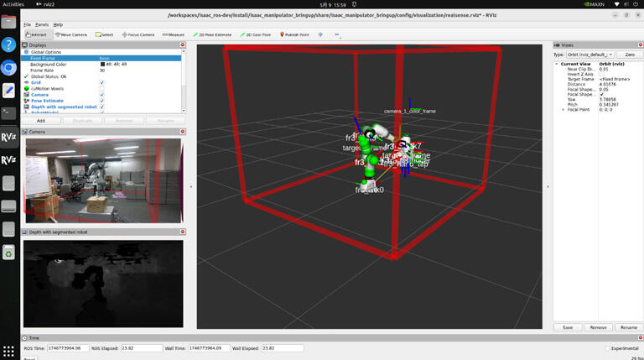Screen dimensions: 644x360
Task: Click the Rename view button
Action: click(x=629, y=327)
